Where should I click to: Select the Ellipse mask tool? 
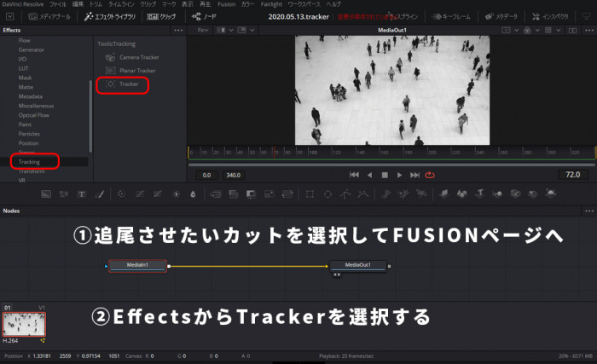point(327,194)
